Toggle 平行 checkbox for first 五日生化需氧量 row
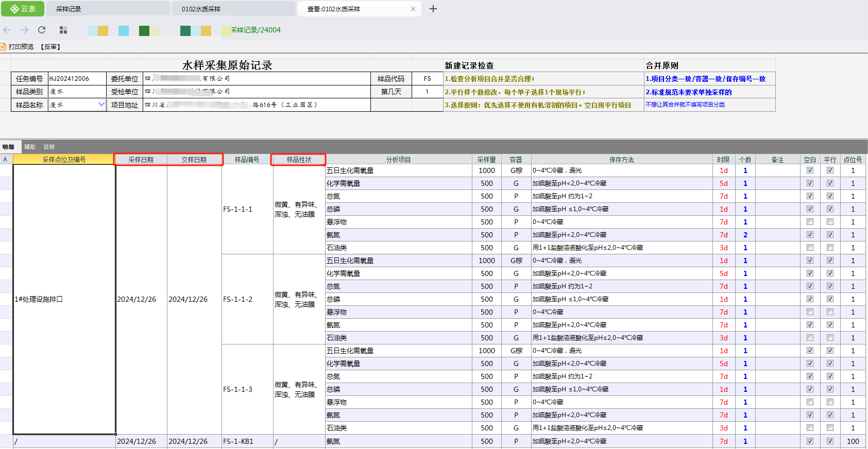 click(830, 170)
